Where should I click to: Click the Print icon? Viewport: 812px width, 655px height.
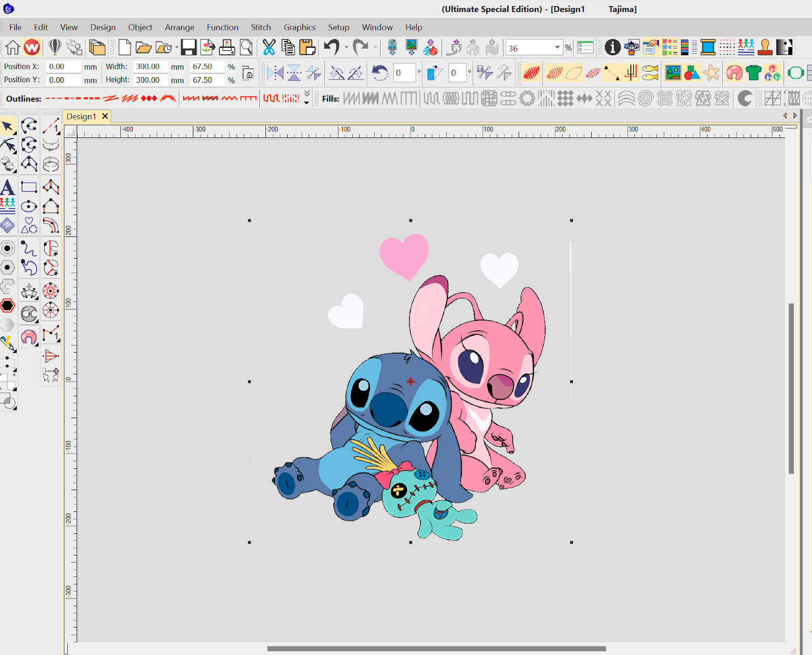227,48
